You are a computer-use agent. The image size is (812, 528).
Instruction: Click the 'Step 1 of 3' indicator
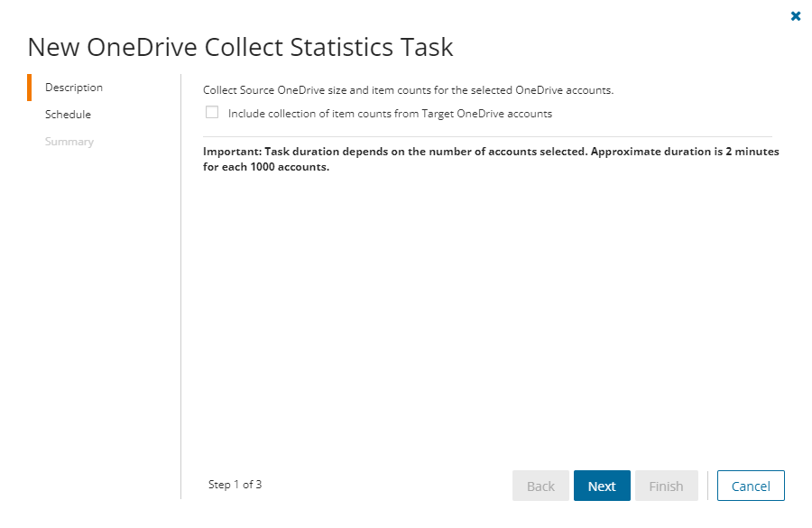pyautogui.click(x=235, y=485)
